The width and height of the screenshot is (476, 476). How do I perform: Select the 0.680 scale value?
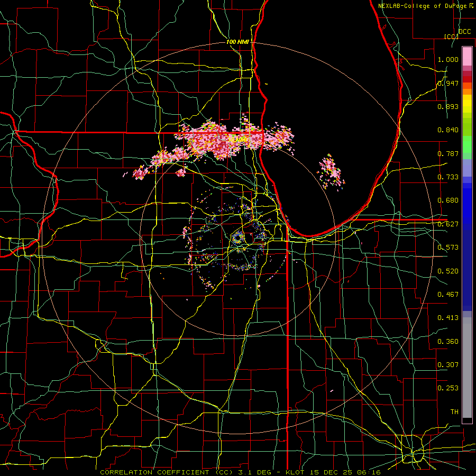point(448,200)
